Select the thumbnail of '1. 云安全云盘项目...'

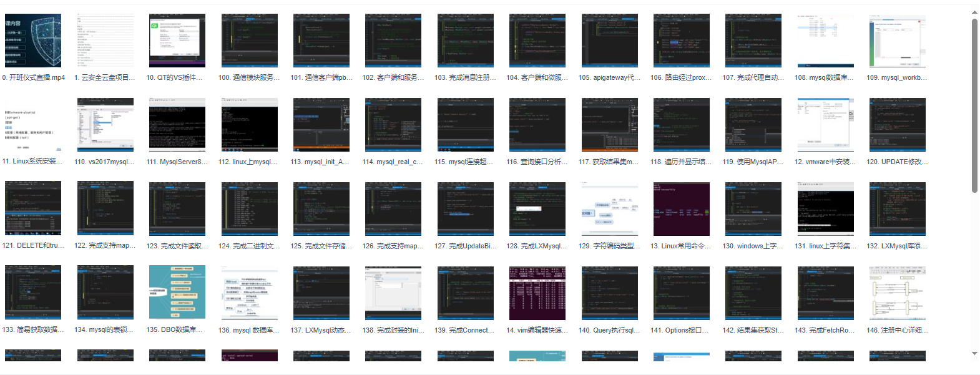point(105,41)
